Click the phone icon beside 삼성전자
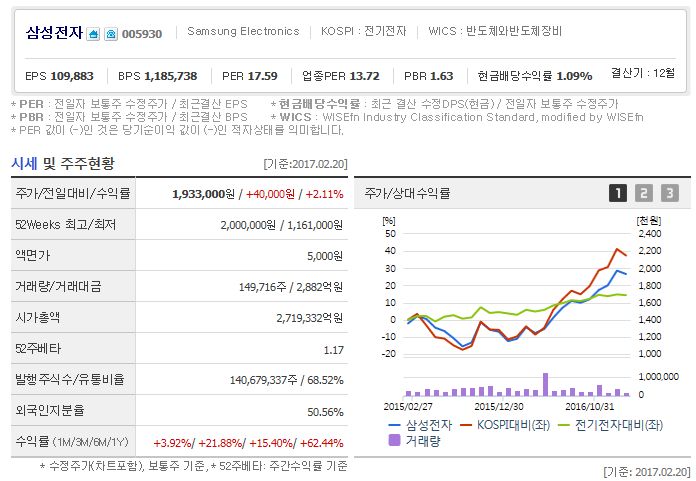 click(x=111, y=34)
